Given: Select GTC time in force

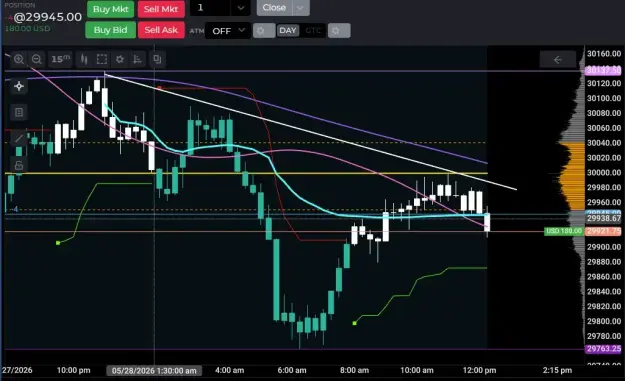Looking at the screenshot, I should [x=313, y=31].
